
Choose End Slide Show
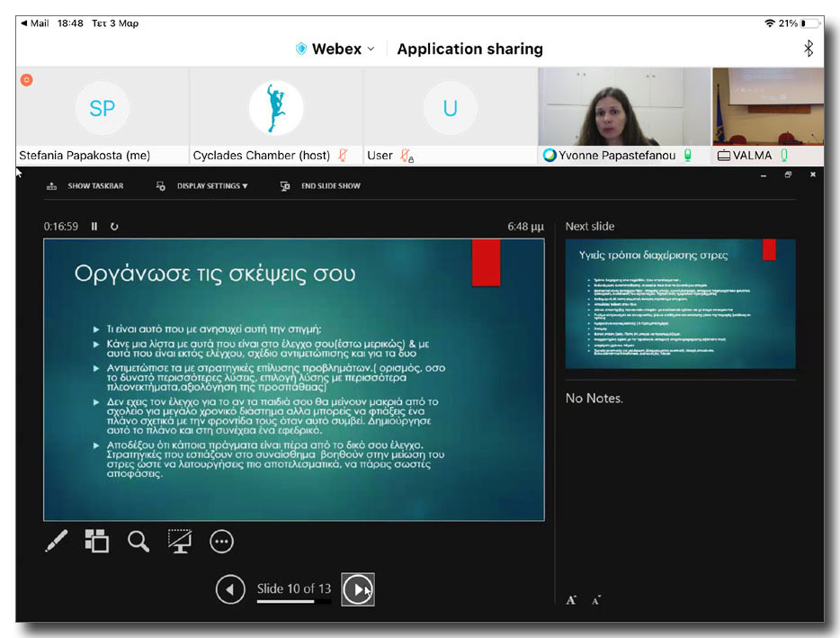(320, 186)
